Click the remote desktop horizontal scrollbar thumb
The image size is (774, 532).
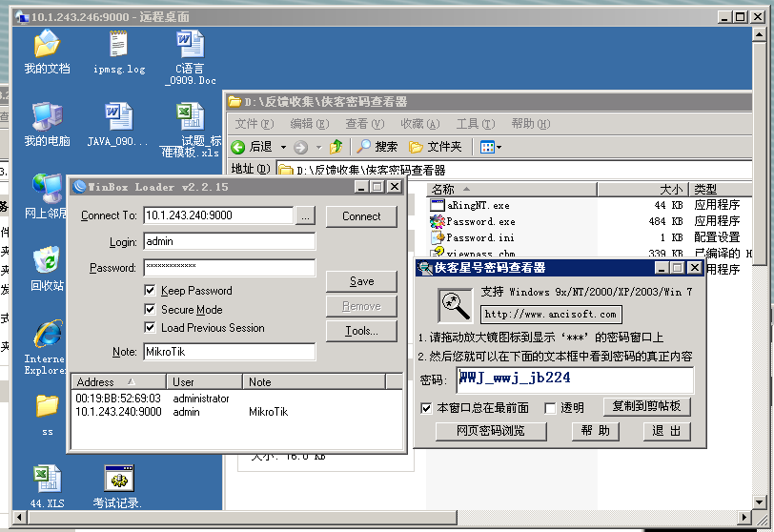point(242,517)
